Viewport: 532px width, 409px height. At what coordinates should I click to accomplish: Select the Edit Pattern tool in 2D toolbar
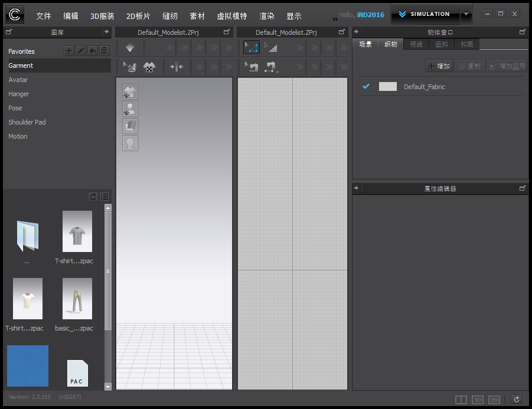click(x=252, y=47)
